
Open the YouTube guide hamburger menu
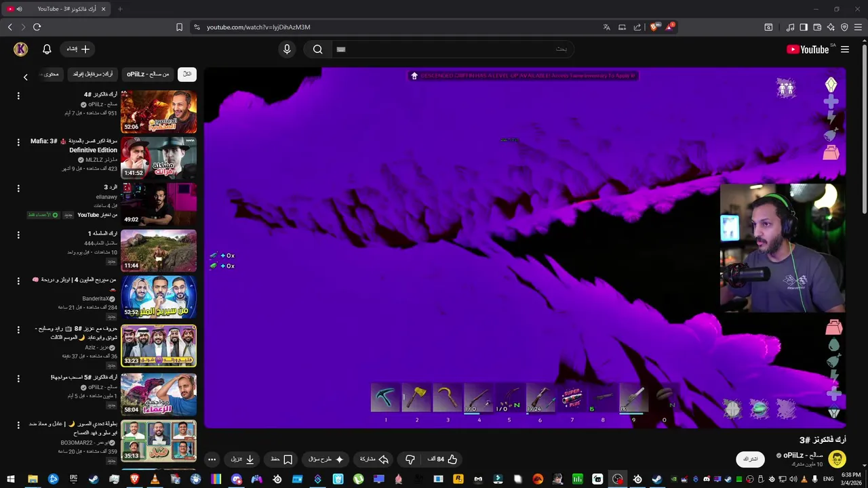point(845,49)
